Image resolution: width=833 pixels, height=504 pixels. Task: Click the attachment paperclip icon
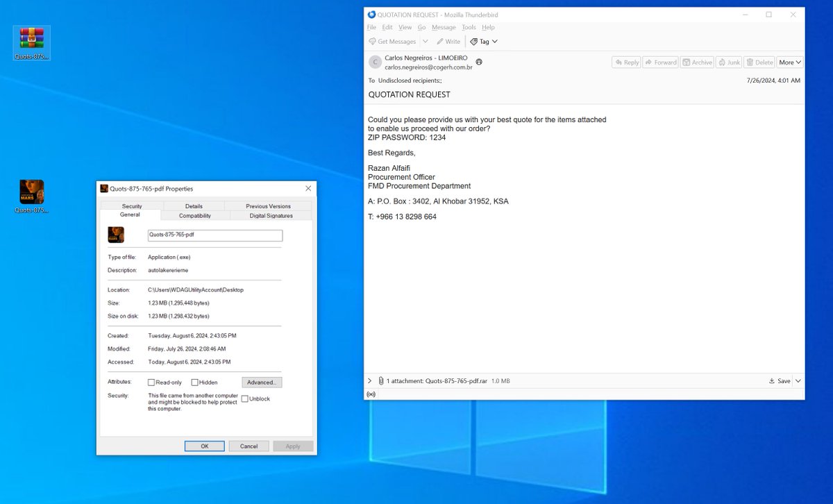381,380
